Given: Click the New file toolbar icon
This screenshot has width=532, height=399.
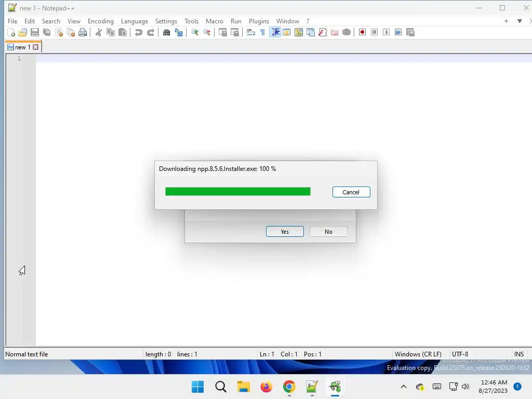Looking at the screenshot, I should [x=11, y=32].
